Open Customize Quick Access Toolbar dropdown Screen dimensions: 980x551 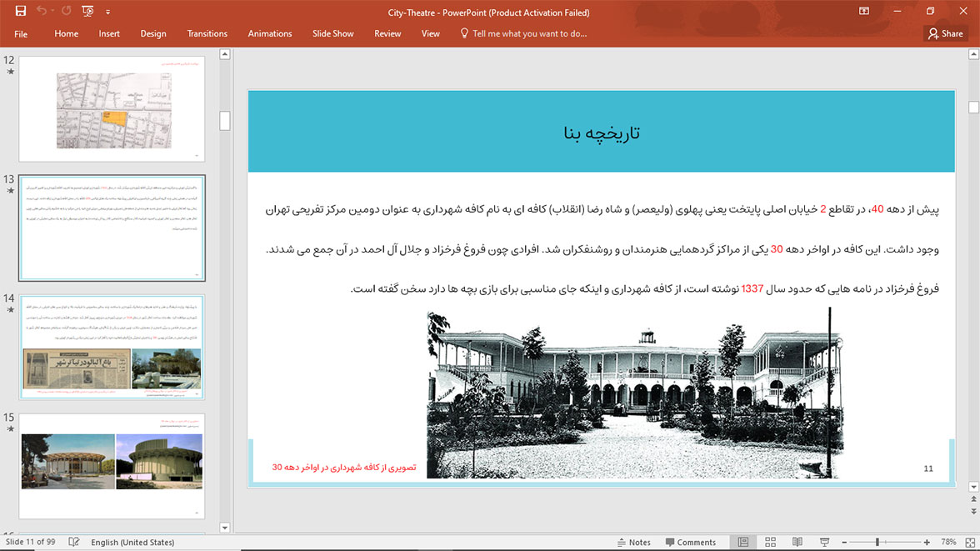tap(107, 12)
